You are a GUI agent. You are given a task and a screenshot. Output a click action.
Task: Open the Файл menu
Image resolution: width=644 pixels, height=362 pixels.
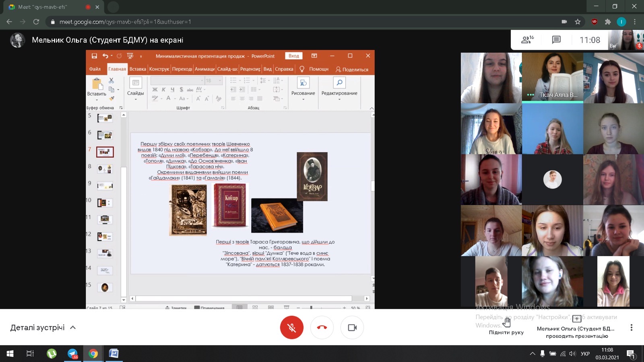(x=95, y=69)
